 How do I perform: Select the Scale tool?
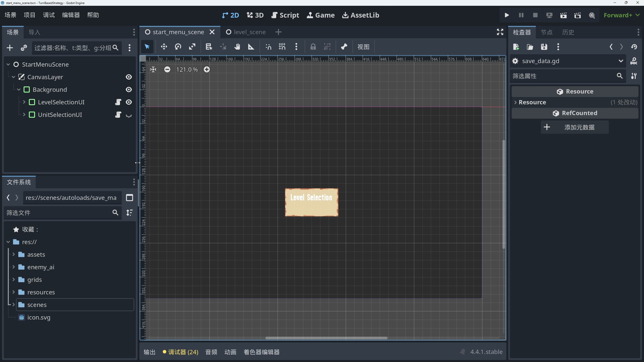pyautogui.click(x=192, y=47)
